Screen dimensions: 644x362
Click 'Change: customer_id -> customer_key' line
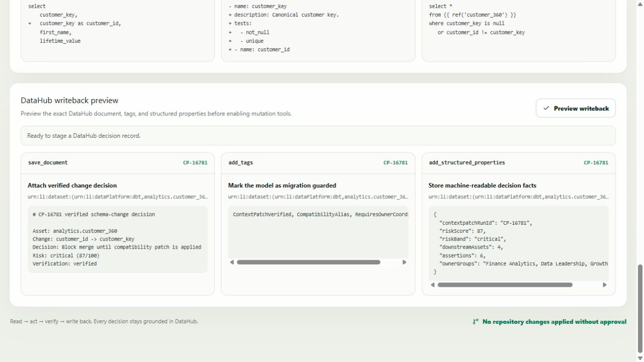(x=83, y=239)
